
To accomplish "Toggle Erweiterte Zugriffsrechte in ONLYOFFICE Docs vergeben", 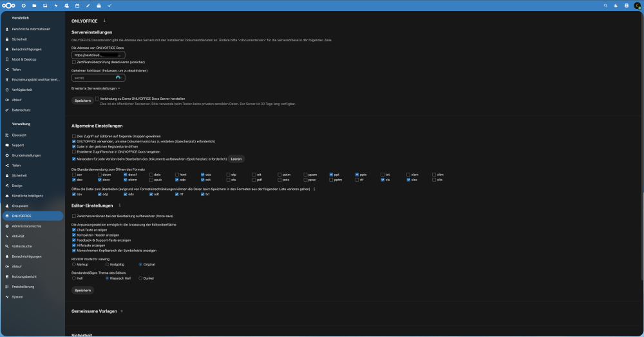I will click(x=74, y=151).
